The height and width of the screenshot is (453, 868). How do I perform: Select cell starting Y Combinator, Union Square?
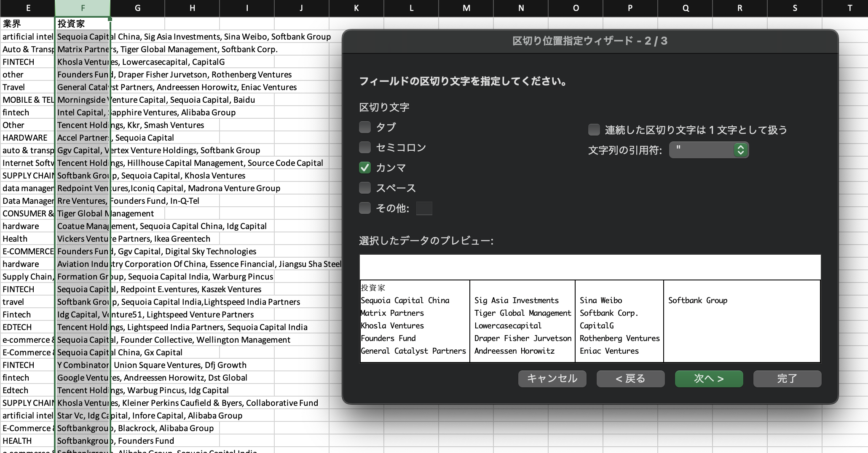point(83,365)
